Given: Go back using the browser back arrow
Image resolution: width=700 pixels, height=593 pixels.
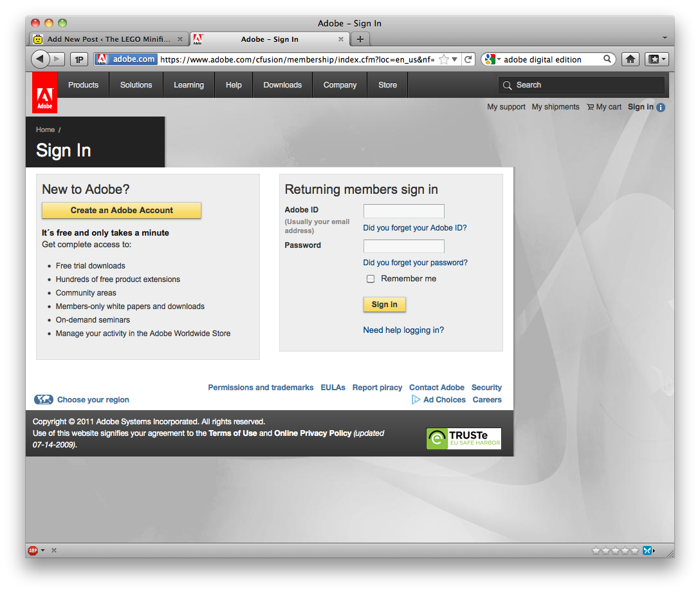Looking at the screenshot, I should [x=40, y=59].
